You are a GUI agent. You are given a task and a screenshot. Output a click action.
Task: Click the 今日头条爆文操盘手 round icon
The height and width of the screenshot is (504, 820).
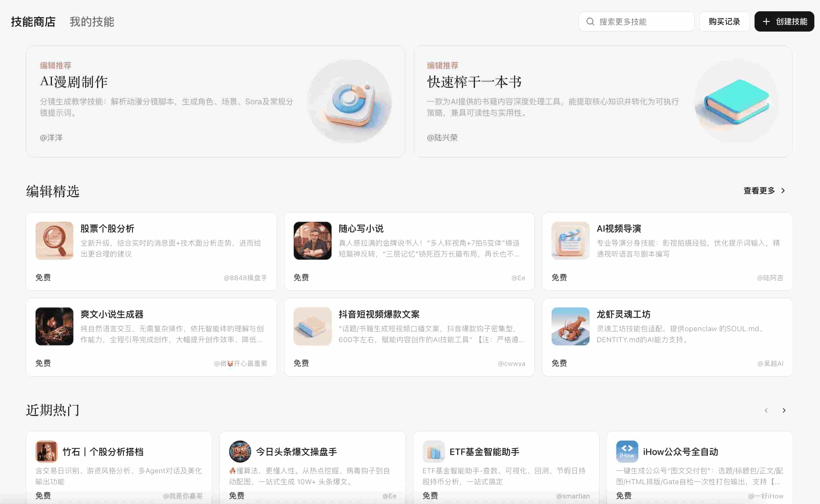240,451
